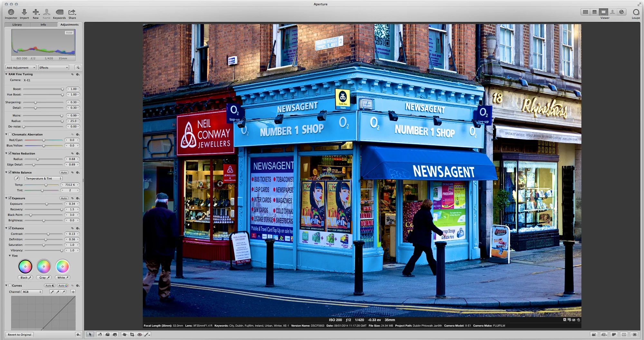Click the Import icon

tap(24, 12)
